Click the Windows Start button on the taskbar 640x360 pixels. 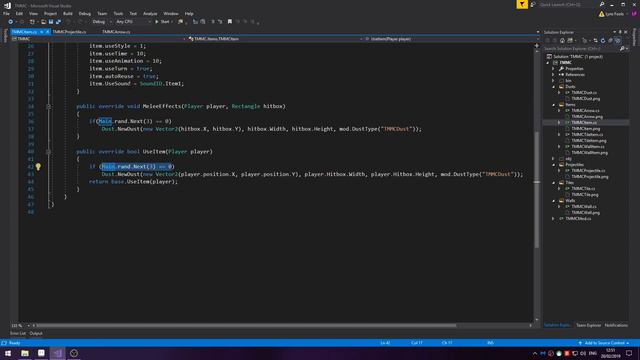click(x=8, y=353)
